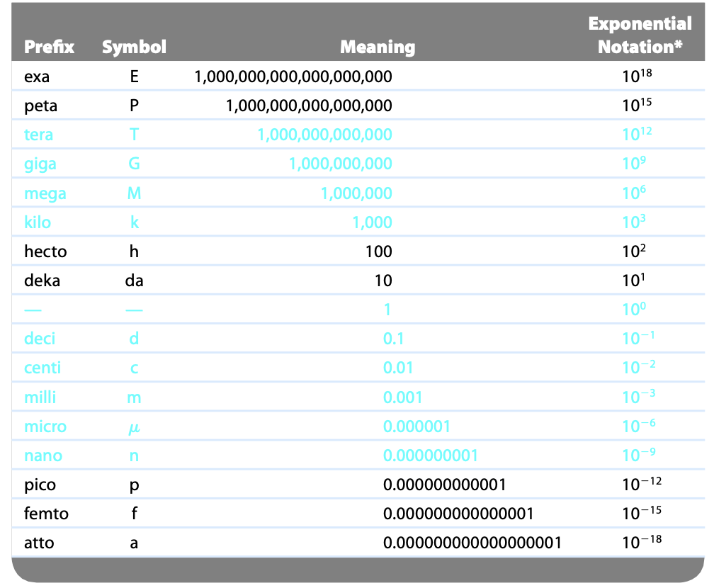Click the meaning '0.01' in centi row

398,368
